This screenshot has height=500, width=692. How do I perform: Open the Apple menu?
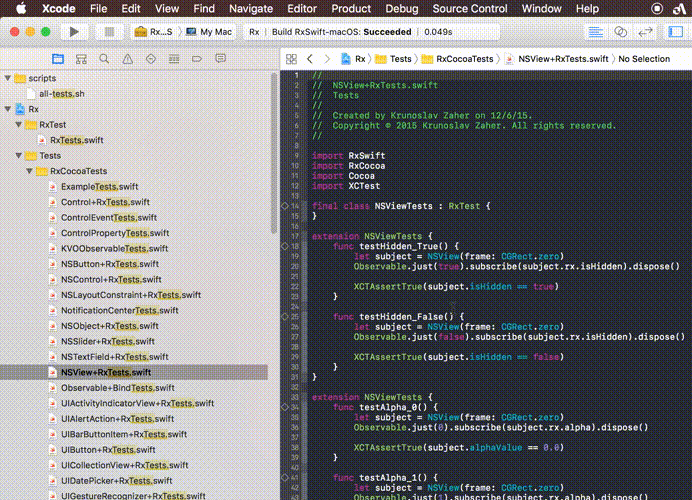[x=21, y=8]
